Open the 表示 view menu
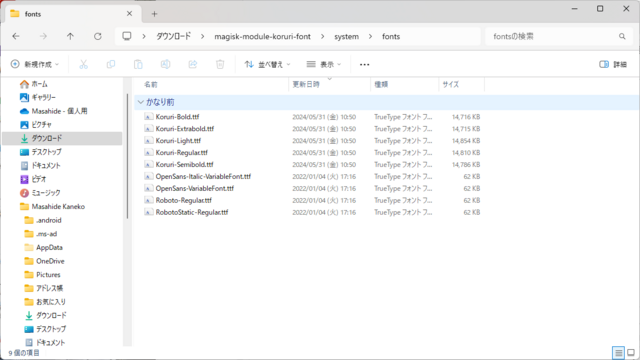This screenshot has width=640, height=360. click(324, 64)
